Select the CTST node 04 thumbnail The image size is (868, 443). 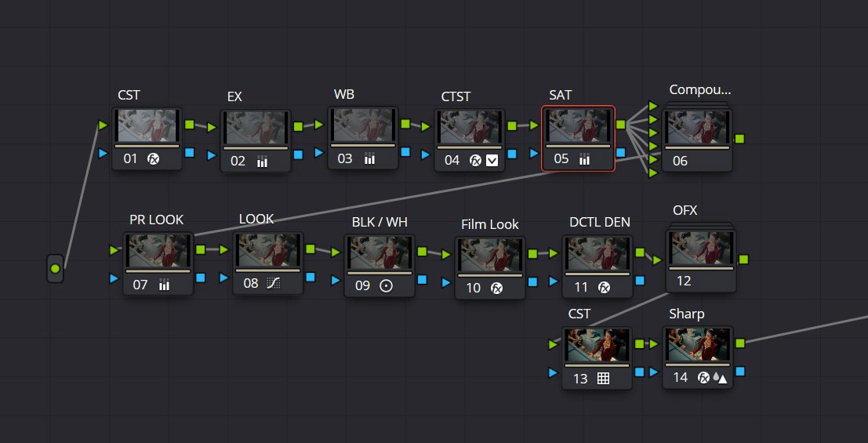click(x=470, y=127)
